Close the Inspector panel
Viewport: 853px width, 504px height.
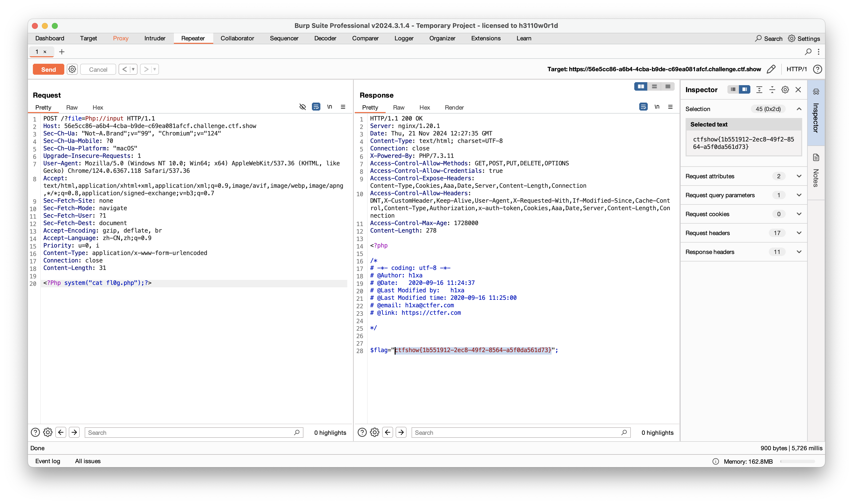[798, 90]
